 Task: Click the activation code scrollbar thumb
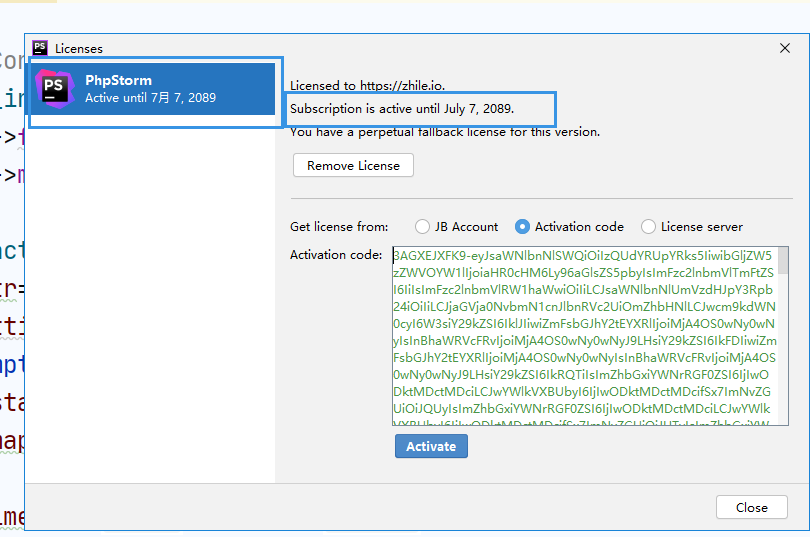coord(784,261)
